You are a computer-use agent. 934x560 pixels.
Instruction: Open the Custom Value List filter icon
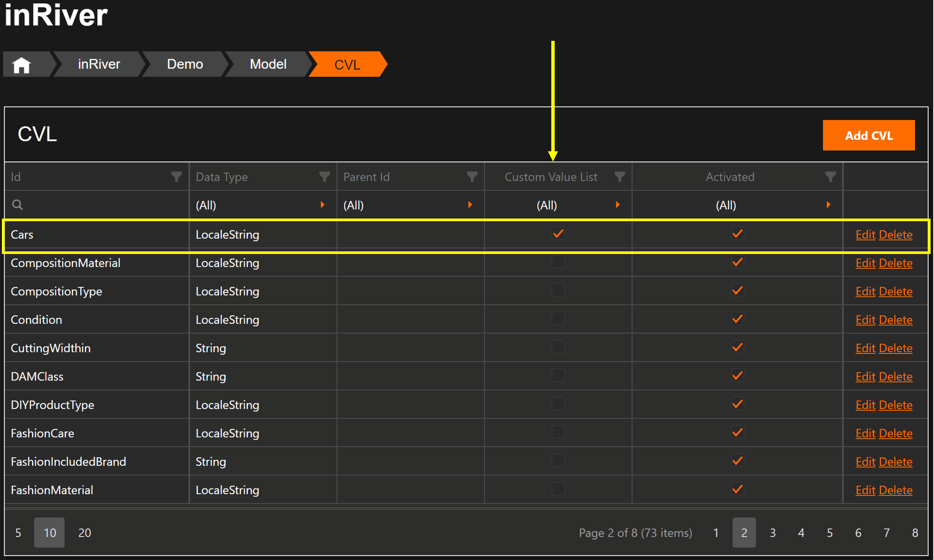coord(620,177)
